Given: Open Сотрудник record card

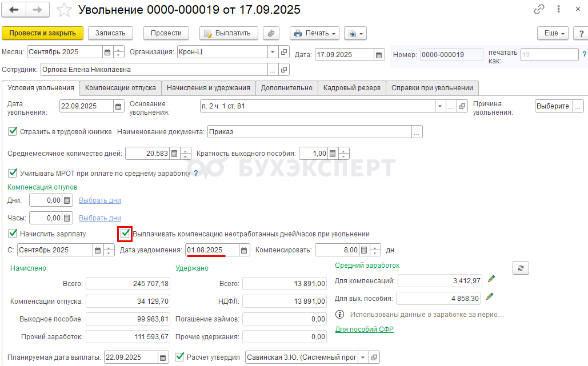Looking at the screenshot, I should tap(284, 70).
